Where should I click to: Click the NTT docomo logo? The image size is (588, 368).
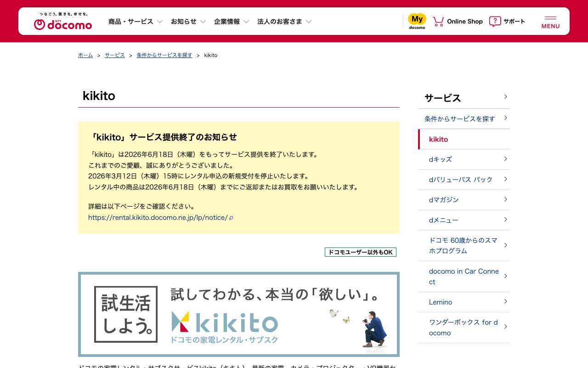[x=63, y=21]
